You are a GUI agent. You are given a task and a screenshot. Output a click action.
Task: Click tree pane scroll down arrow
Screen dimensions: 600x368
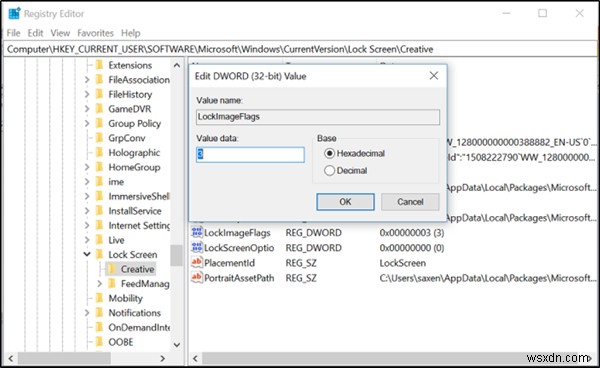(177, 345)
